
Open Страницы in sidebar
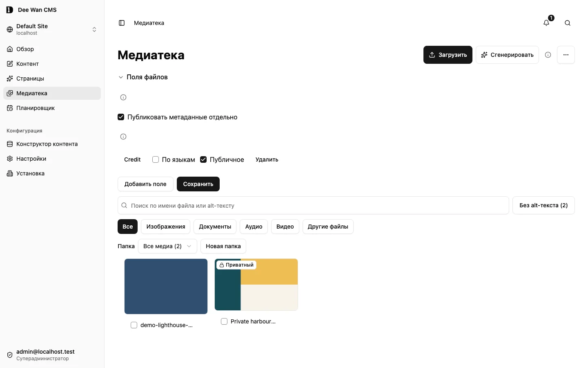click(x=52, y=79)
